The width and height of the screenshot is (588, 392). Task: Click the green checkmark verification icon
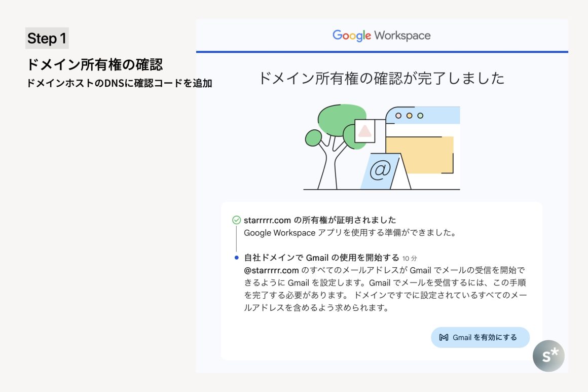[236, 220]
